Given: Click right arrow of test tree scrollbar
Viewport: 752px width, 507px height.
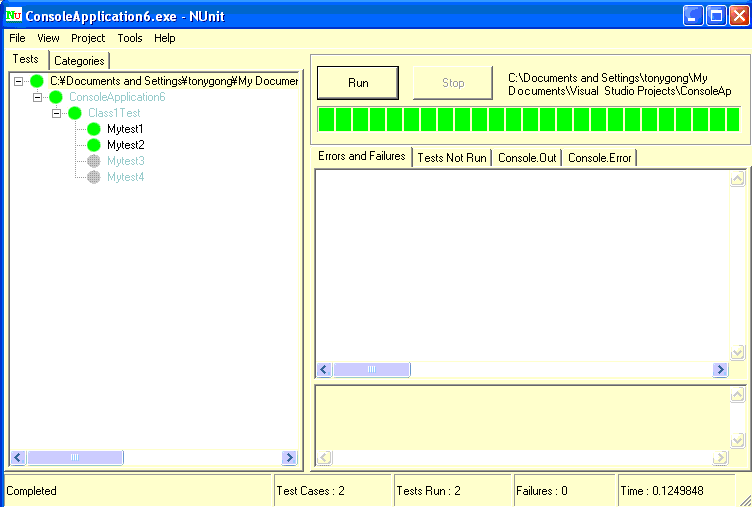Looking at the screenshot, I should 289,458.
